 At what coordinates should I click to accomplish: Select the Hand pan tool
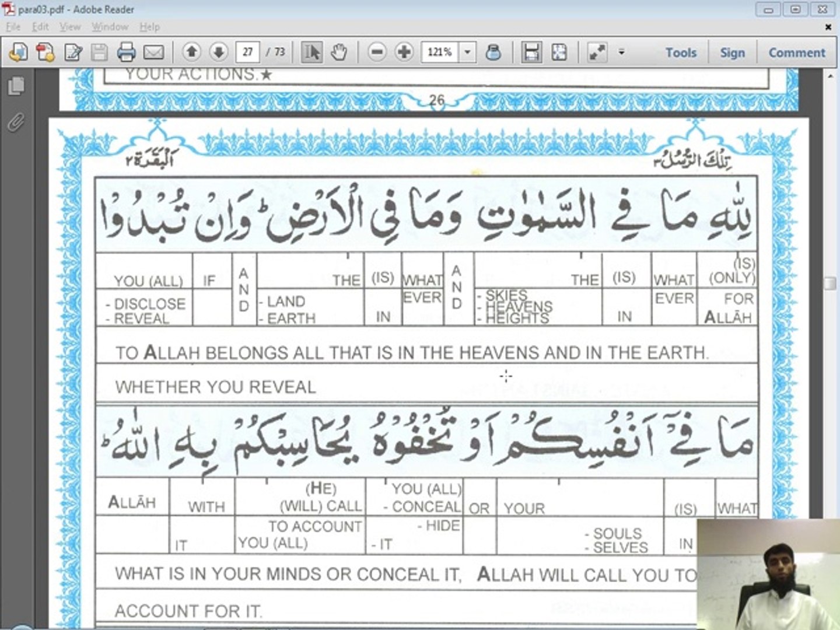338,52
